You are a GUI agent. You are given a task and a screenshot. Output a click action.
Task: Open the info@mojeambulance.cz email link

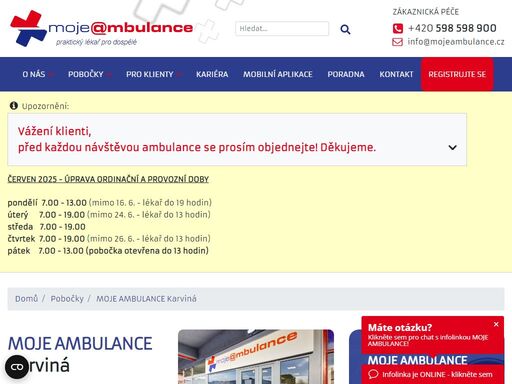point(456,42)
